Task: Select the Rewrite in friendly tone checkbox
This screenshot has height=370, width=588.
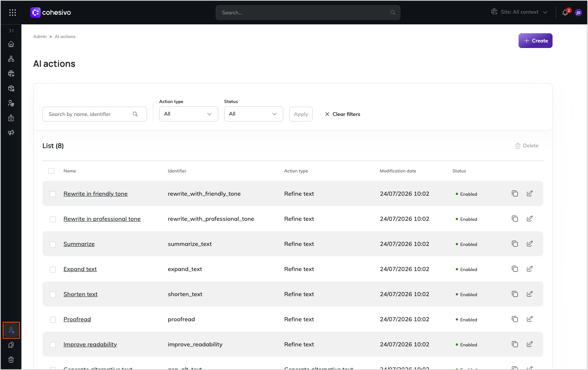Action: [x=53, y=194]
